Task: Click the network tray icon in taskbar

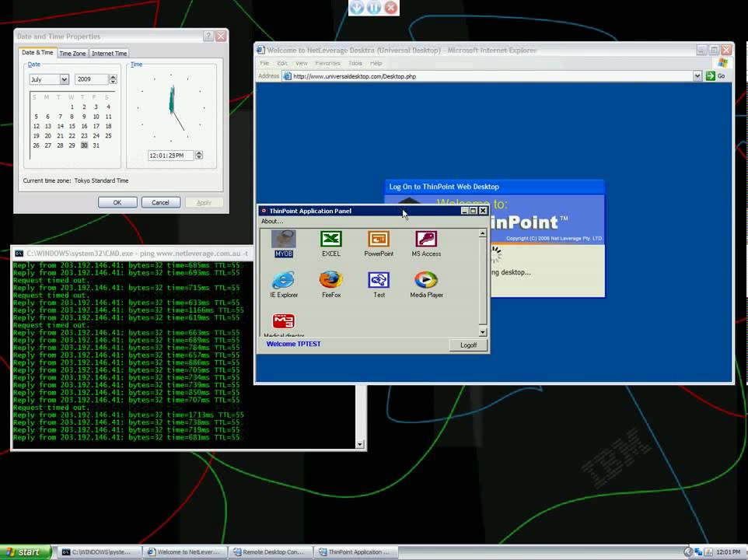Action: point(698,552)
